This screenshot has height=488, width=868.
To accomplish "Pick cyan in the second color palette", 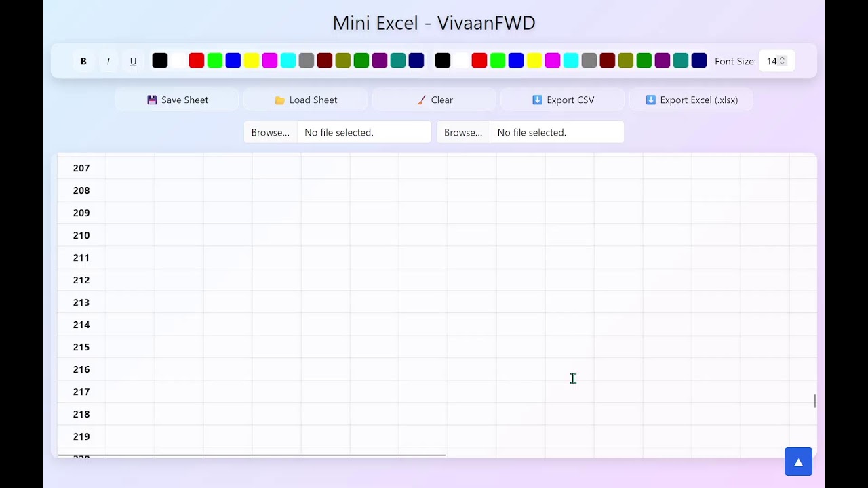I will (571, 61).
